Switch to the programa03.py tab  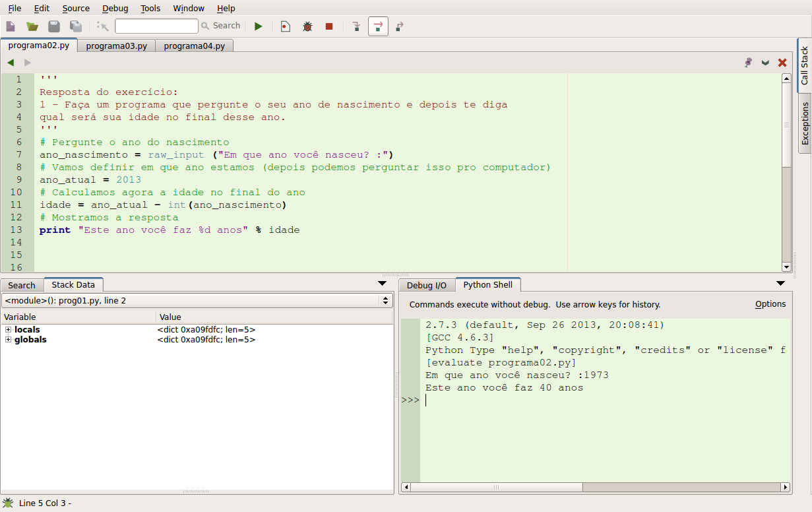coord(116,46)
